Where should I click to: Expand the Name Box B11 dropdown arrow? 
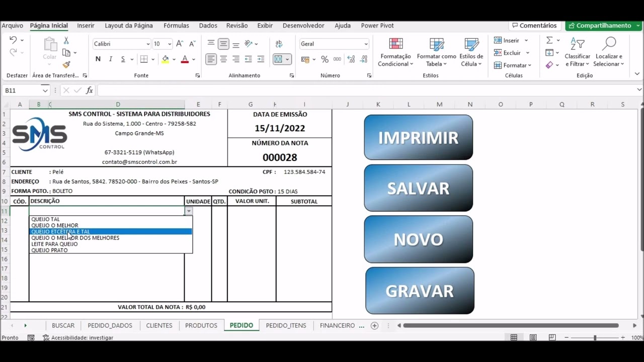click(45, 90)
